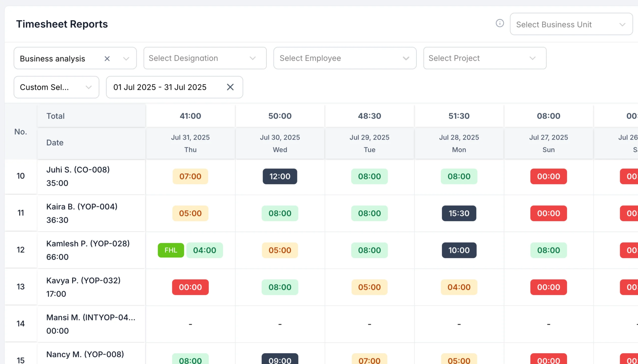638x364 pixels.
Task: Clear the selected July date range
Action: [x=230, y=87]
